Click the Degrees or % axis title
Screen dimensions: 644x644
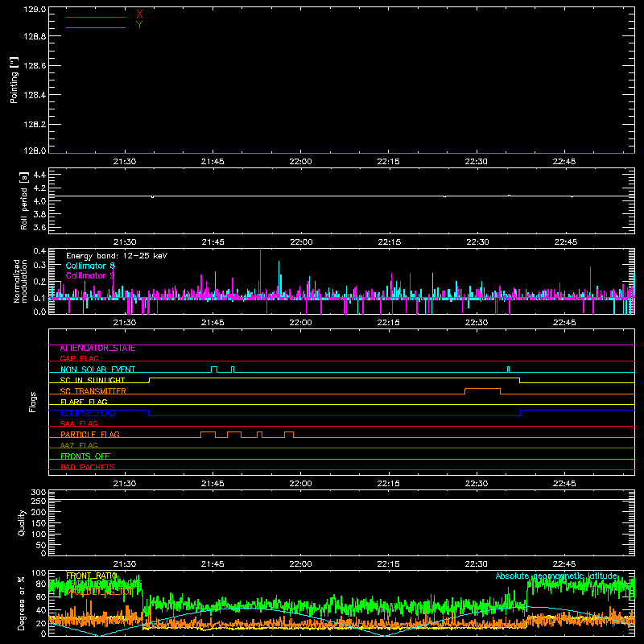(22, 604)
